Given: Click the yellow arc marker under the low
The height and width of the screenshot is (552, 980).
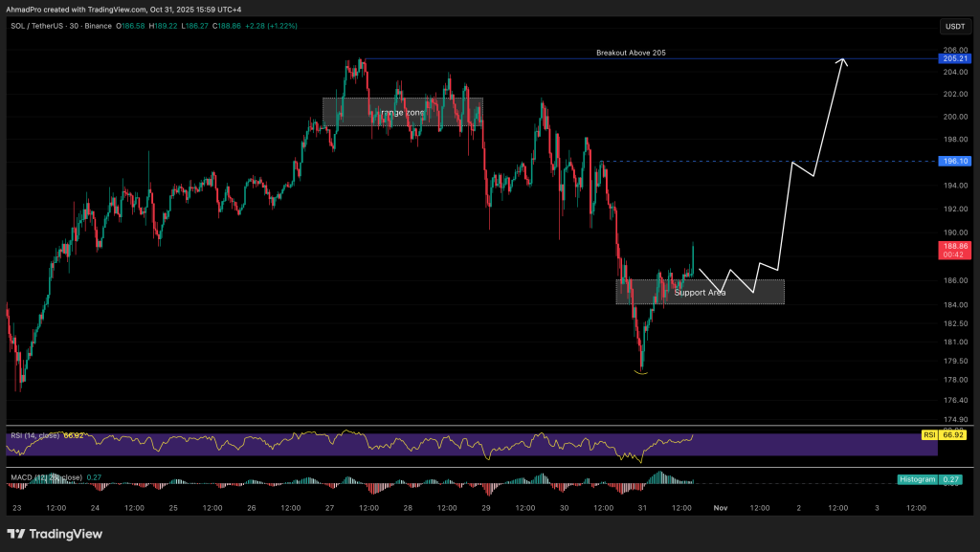Looking at the screenshot, I should click(x=640, y=372).
